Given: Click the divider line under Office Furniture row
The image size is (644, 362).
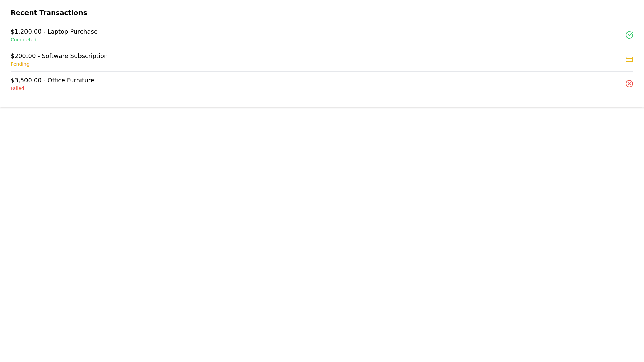Looking at the screenshot, I should [322, 96].
